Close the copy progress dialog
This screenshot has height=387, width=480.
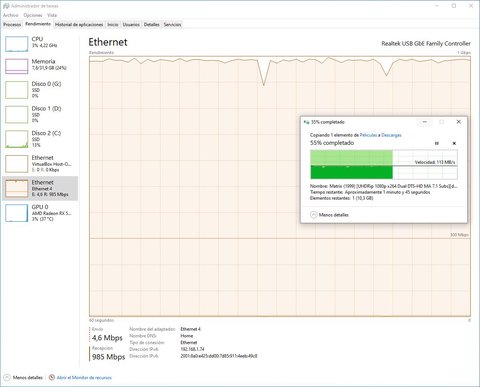(x=459, y=122)
